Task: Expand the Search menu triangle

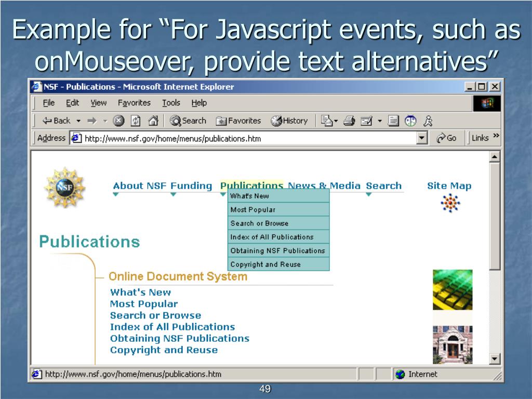Action: pos(369,194)
